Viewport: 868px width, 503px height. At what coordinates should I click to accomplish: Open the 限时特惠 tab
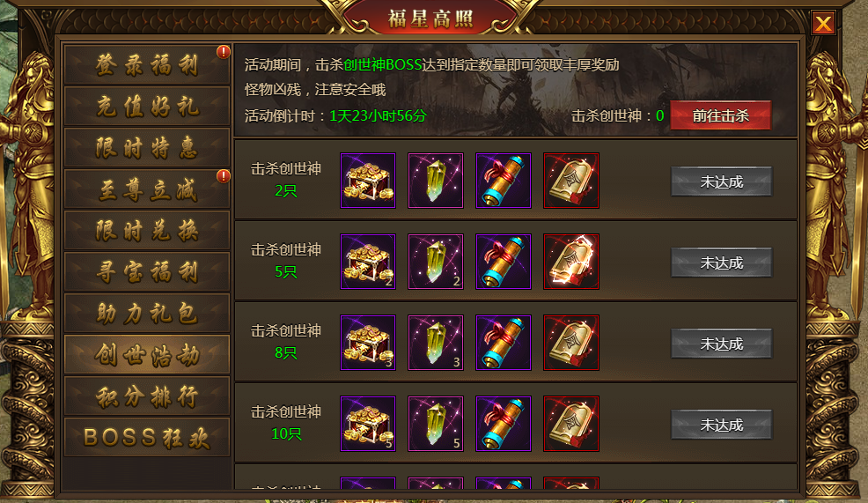(x=147, y=148)
